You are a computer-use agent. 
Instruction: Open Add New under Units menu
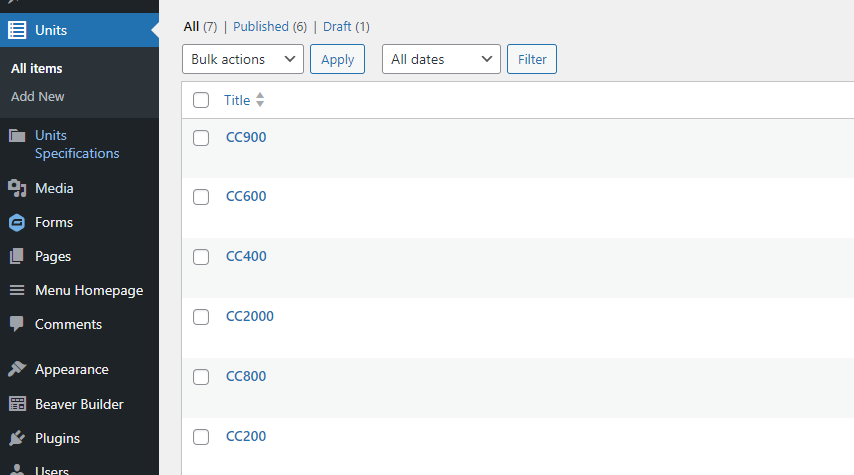click(38, 96)
